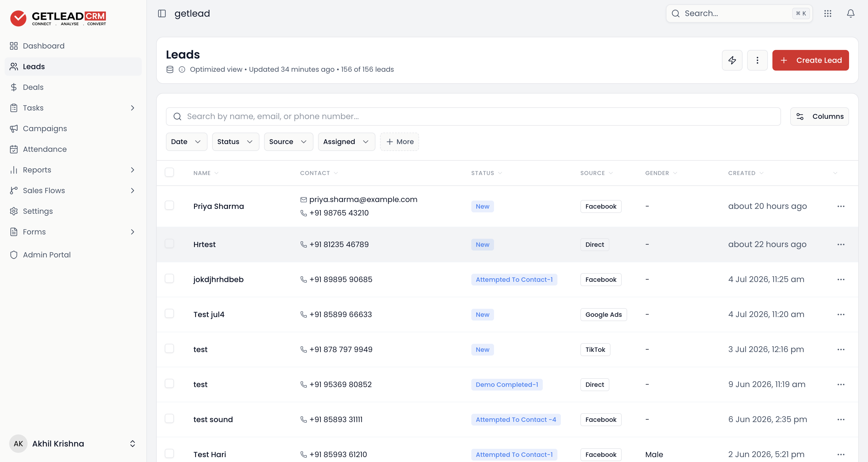Click the phone icon for jokdjhrhdbeb
This screenshot has height=462, width=868.
[x=303, y=279]
